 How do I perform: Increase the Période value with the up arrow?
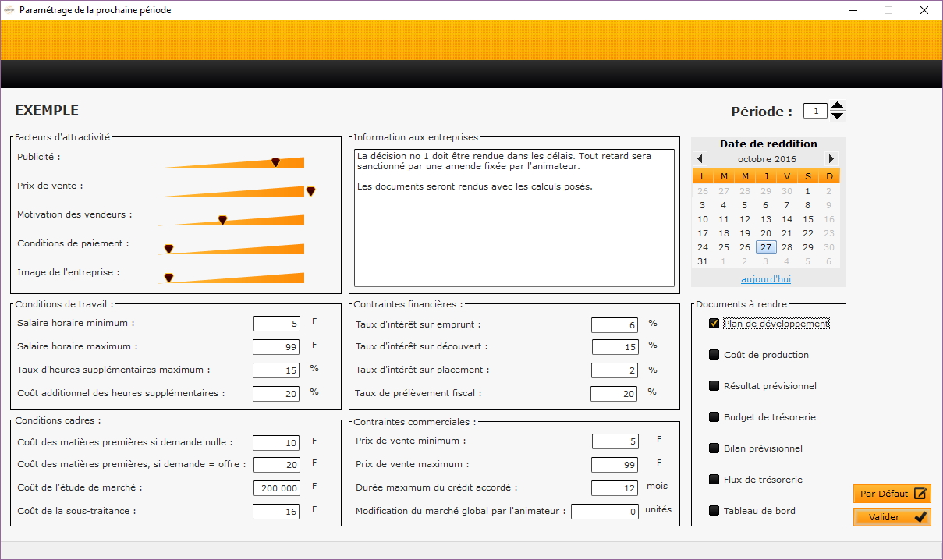(838, 106)
